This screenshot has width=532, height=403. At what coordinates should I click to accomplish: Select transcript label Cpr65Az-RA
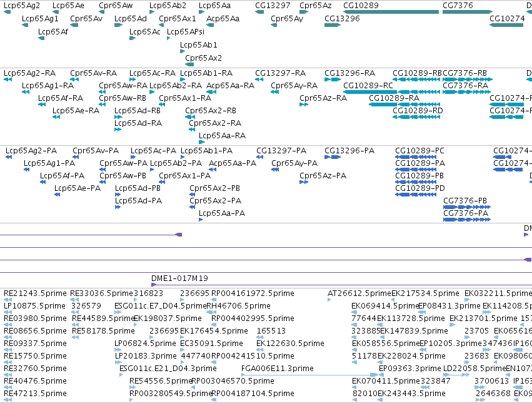point(323,98)
